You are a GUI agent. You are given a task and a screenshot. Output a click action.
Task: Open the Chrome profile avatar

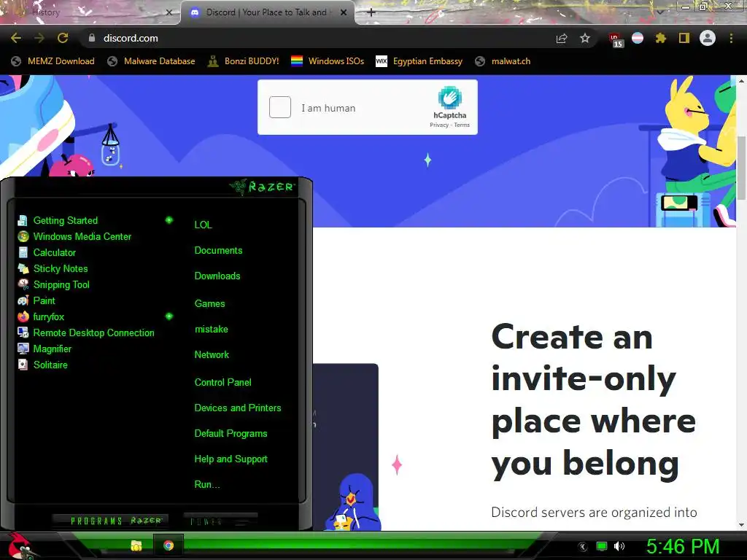[708, 38]
